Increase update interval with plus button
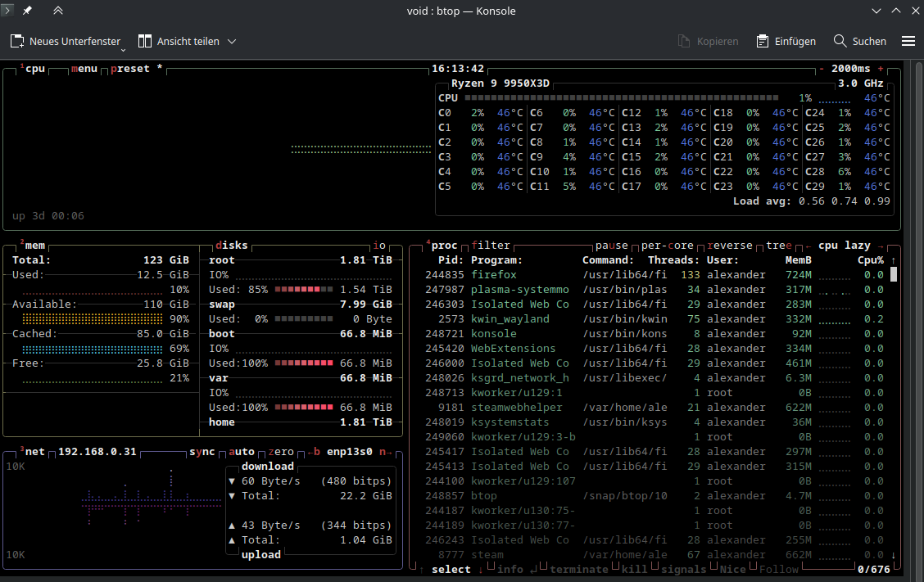The image size is (924, 582). (881, 69)
